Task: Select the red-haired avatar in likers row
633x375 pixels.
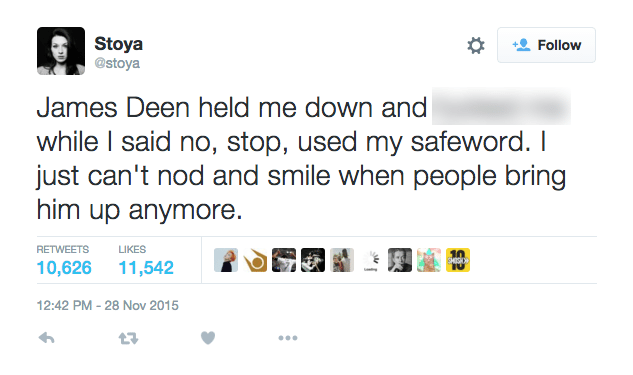Action: click(x=226, y=260)
